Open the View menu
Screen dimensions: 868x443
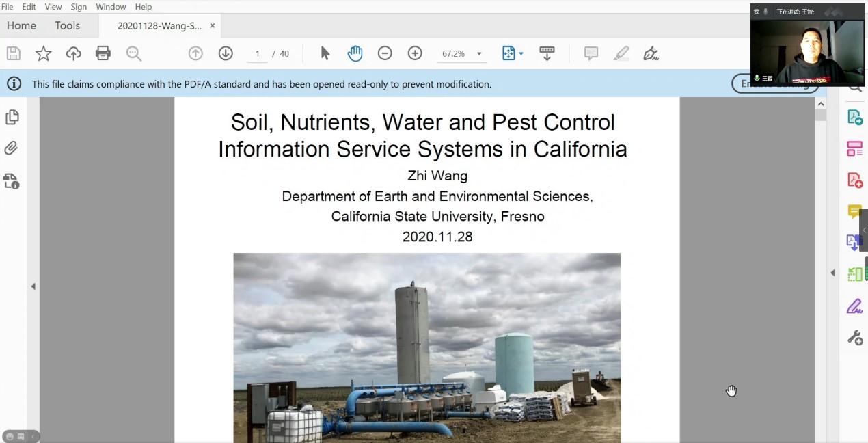(53, 7)
